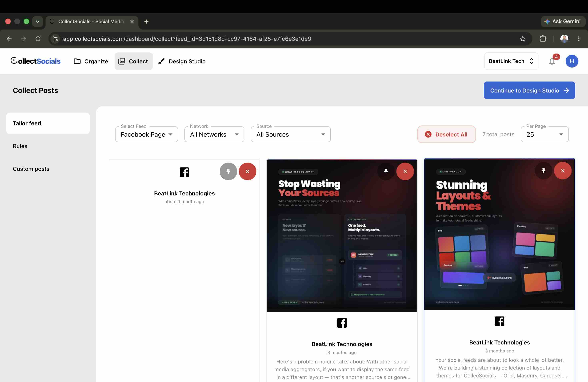The height and width of the screenshot is (382, 588).
Task: Remove the 'Stop Wasting Your Sources' post
Action: click(405, 171)
